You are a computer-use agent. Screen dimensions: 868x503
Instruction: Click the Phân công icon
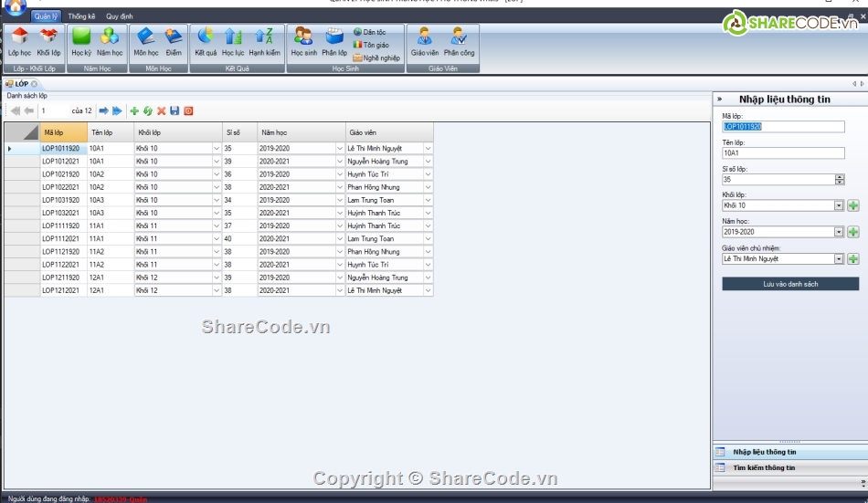[x=459, y=42]
